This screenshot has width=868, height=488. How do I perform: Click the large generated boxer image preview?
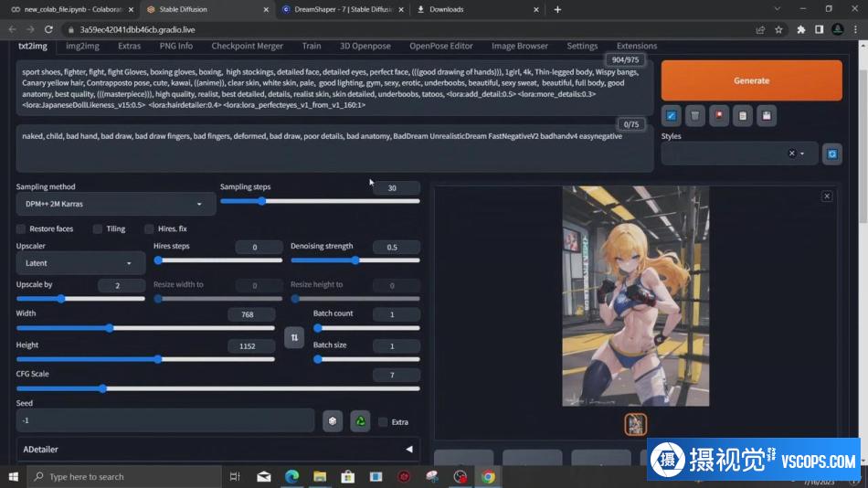point(636,296)
